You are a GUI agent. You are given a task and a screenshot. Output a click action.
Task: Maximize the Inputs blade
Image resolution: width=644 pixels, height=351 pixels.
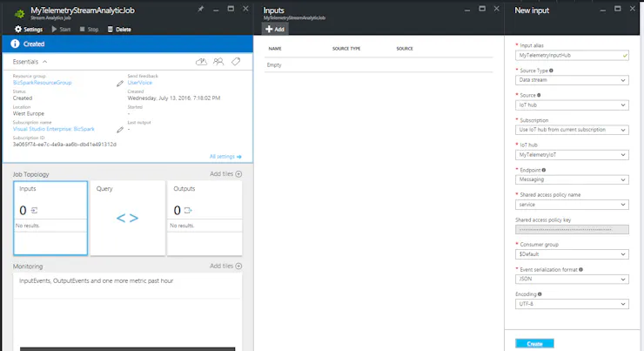(482, 9)
